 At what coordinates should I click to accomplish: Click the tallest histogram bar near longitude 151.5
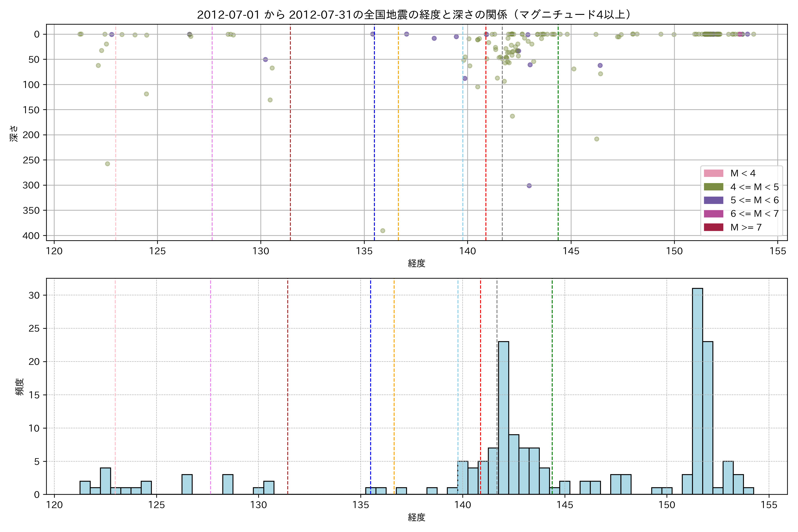tap(697, 390)
